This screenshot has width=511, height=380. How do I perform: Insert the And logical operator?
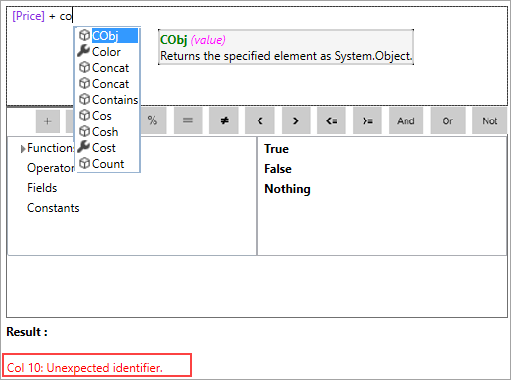[x=406, y=121]
